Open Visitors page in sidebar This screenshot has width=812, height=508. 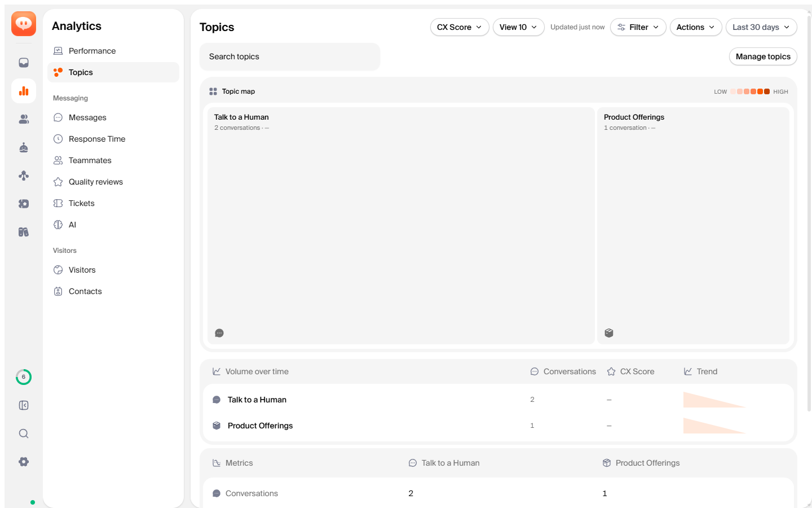pyautogui.click(x=113, y=270)
